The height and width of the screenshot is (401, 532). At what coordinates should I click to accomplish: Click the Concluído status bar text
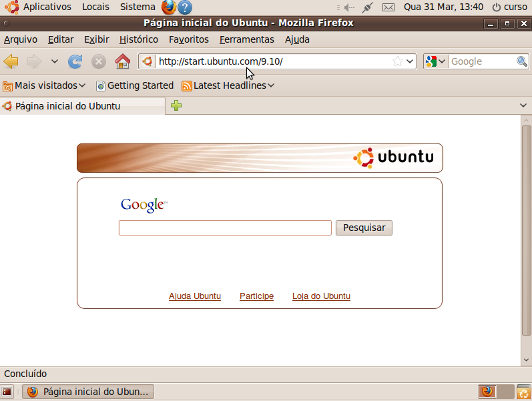(25, 374)
